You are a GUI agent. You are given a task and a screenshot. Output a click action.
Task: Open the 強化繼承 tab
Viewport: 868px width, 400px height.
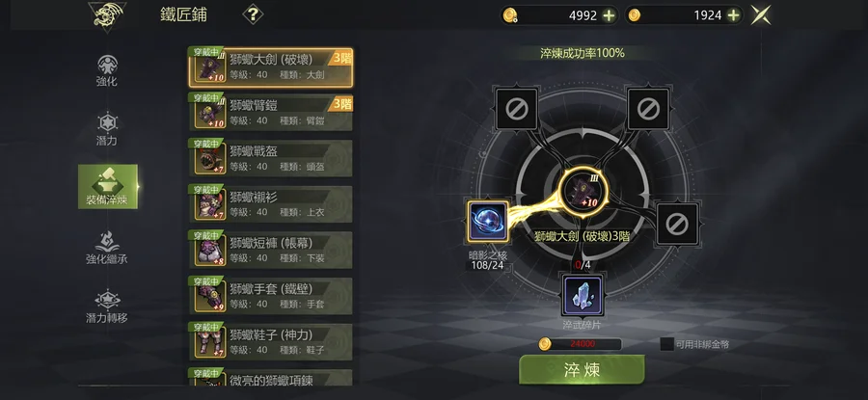(x=107, y=248)
